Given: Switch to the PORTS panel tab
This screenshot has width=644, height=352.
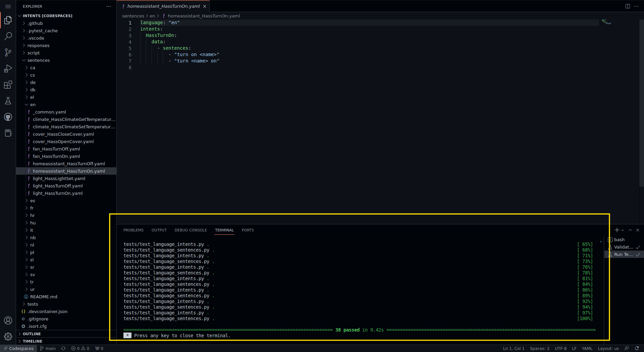Looking at the screenshot, I should (248, 230).
